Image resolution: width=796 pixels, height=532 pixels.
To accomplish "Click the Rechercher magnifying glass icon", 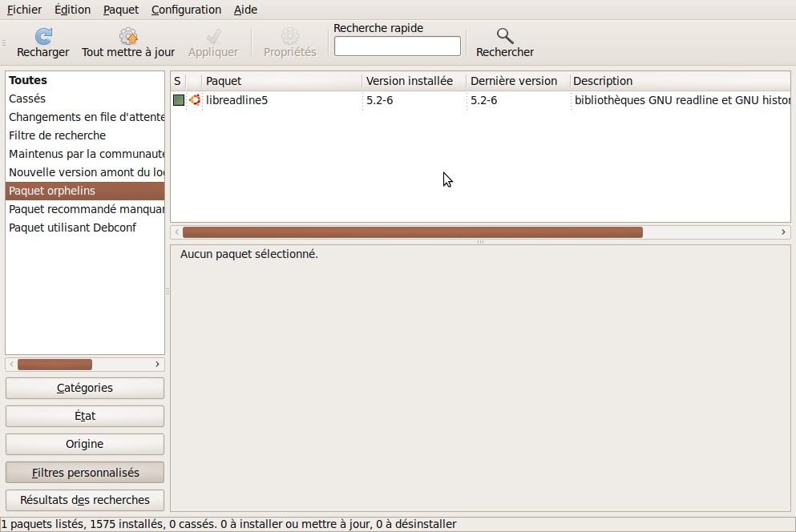I will (504, 37).
